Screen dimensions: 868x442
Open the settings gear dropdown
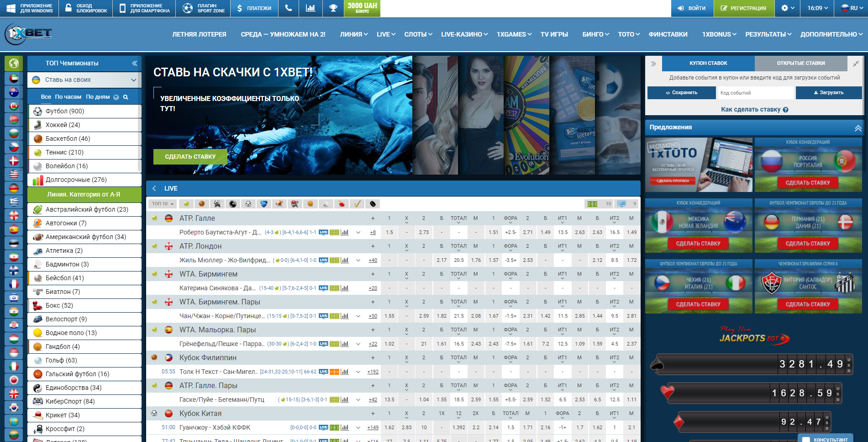click(788, 8)
